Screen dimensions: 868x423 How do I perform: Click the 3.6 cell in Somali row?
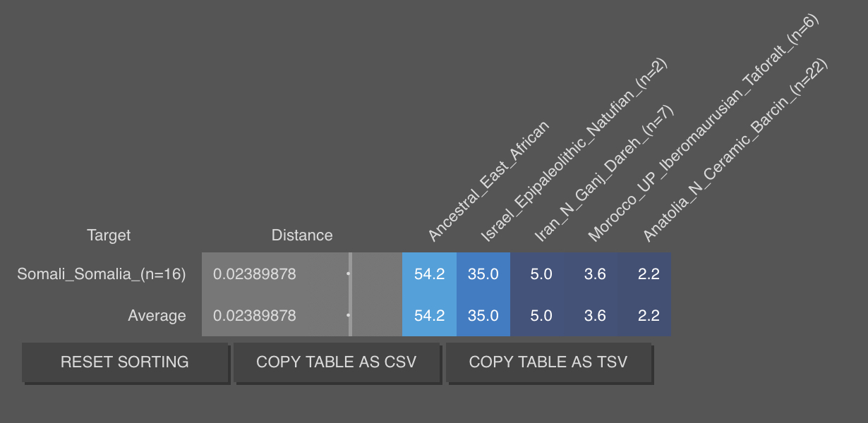click(x=595, y=274)
